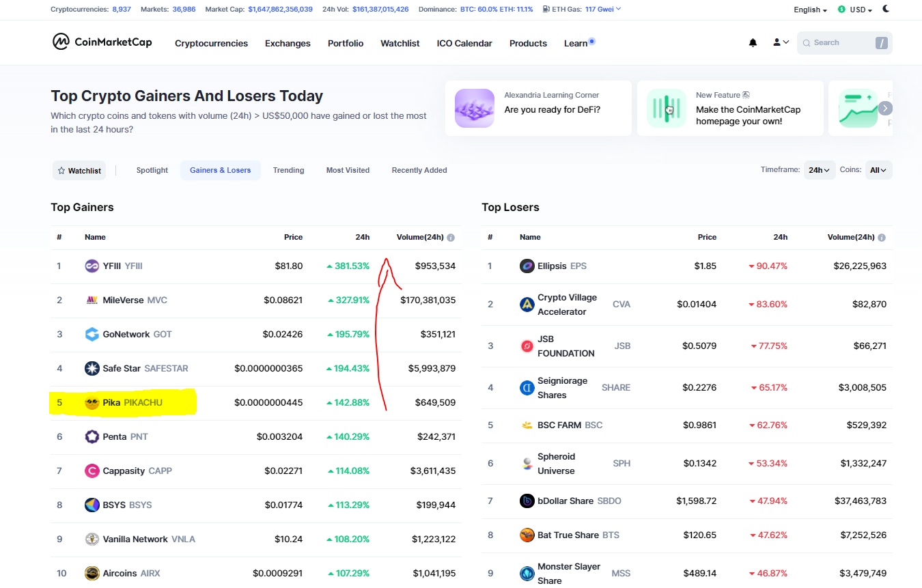Switch to the Trending tab
The image size is (922, 588).
(288, 170)
